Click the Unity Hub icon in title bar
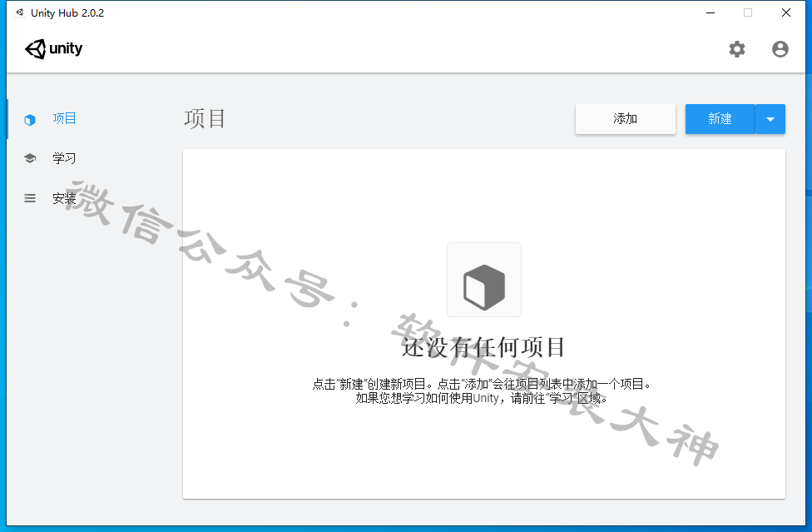 [x=20, y=12]
